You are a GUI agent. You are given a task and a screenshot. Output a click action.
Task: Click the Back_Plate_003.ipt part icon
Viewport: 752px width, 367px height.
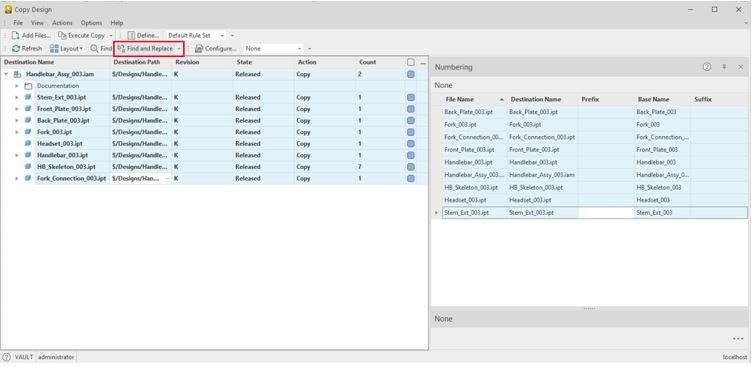coord(28,120)
